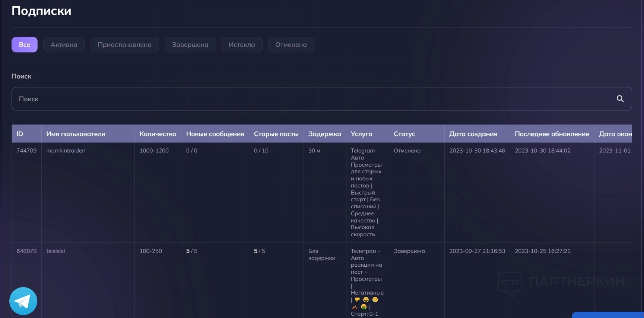Image resolution: width=644 pixels, height=318 pixels.
Task: Click the blue button at bottom-right corner
Action: coord(608,315)
